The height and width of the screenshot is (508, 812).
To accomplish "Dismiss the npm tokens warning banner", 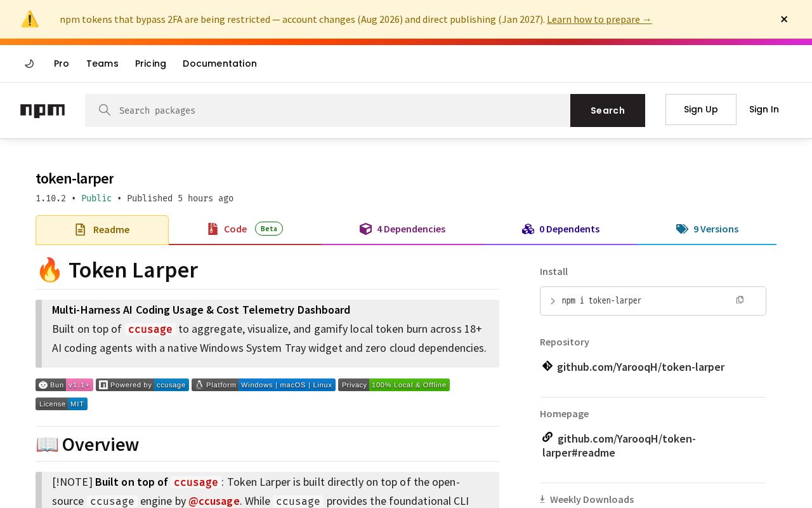I will (x=784, y=19).
